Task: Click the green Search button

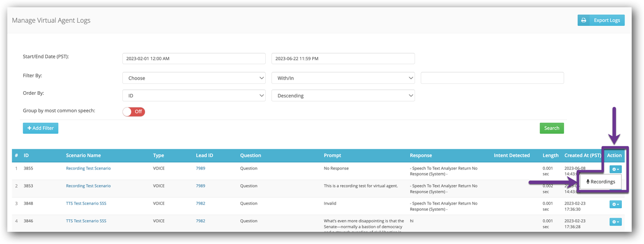Action: click(x=552, y=128)
